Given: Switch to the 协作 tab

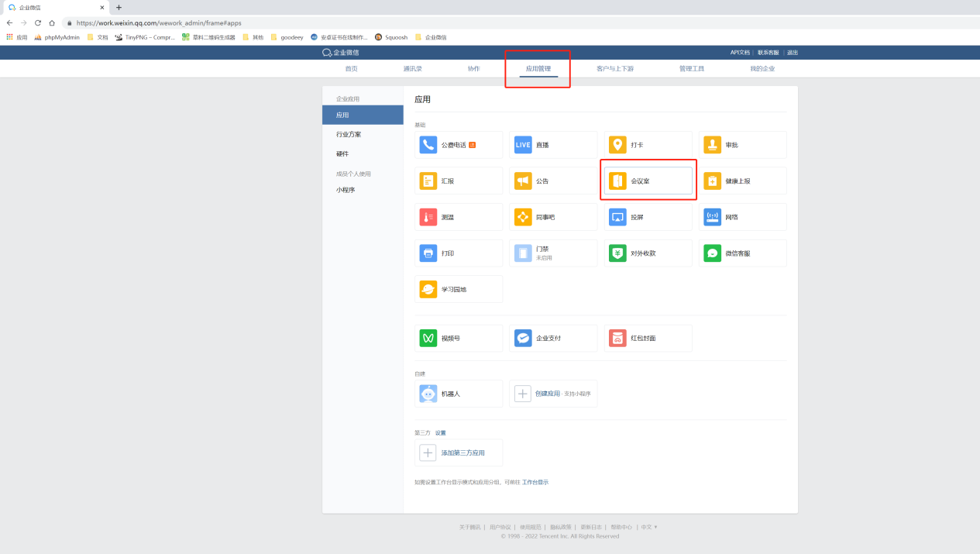Looking at the screenshot, I should tap(473, 69).
